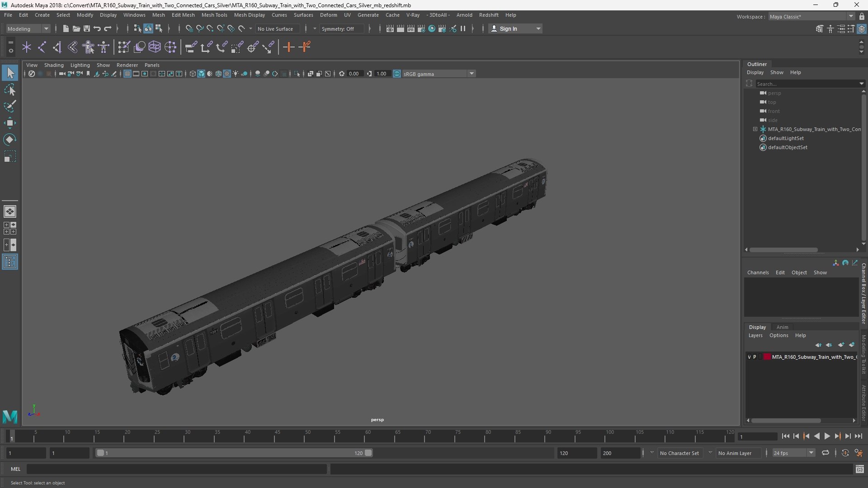The width and height of the screenshot is (868, 488).
Task: Click the Open Scene folder icon
Action: click(x=76, y=28)
